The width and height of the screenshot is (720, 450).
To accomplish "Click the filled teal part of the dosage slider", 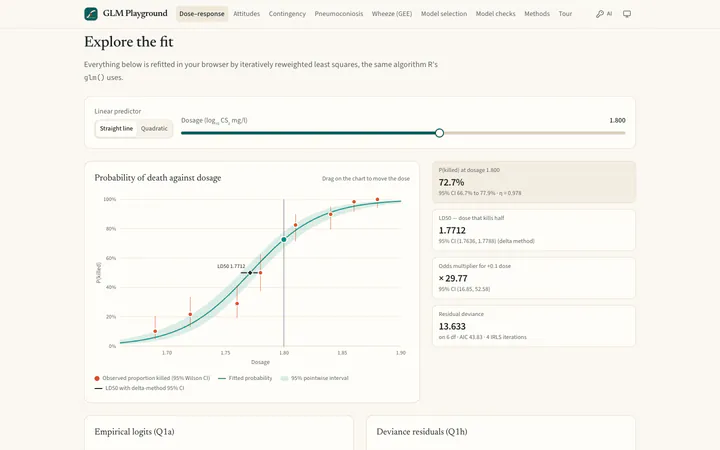I will pos(308,133).
